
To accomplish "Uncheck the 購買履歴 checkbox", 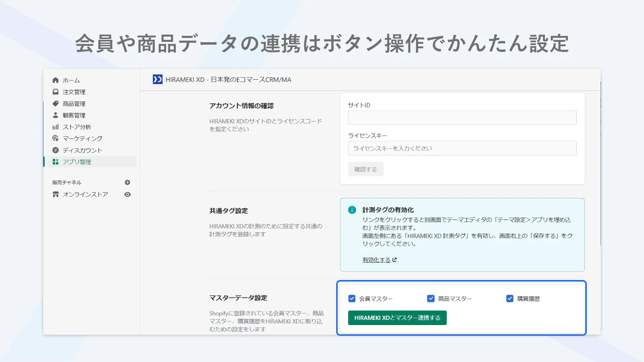I will click(x=510, y=298).
